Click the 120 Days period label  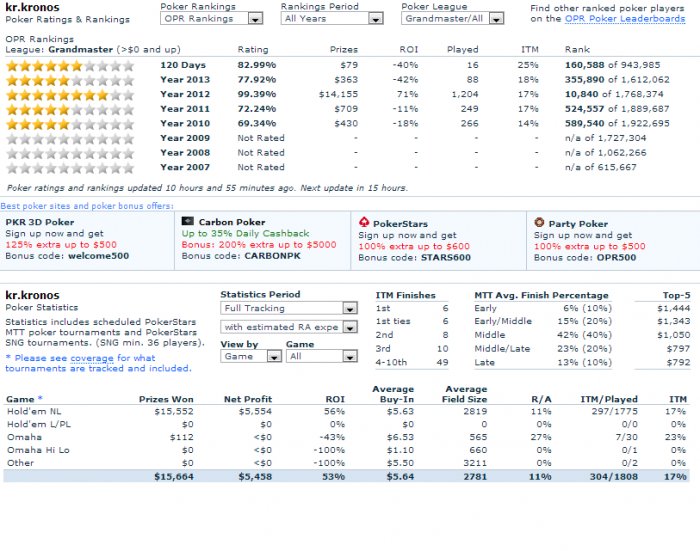183,65
